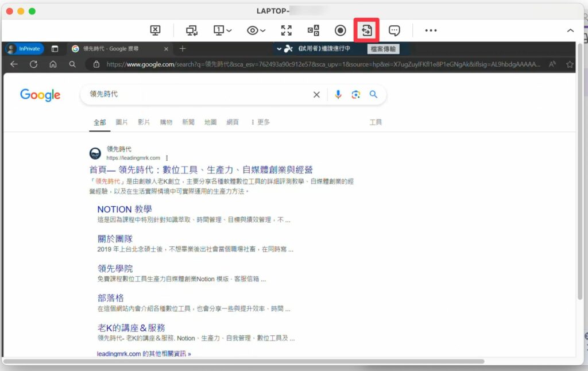Click the horizontal scrollbar at window bottom
Screen dimensions: 588x371
pyautogui.click(x=244, y=362)
